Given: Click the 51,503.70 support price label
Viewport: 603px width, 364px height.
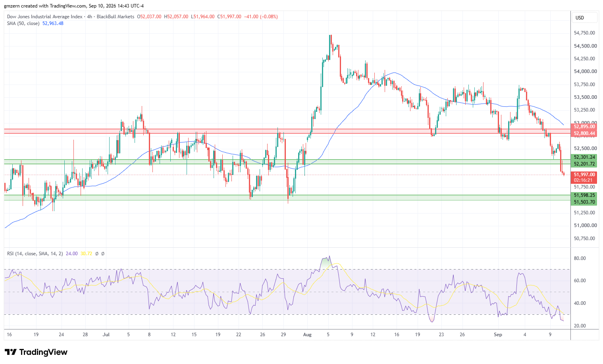Looking at the screenshot, I should click(584, 202).
